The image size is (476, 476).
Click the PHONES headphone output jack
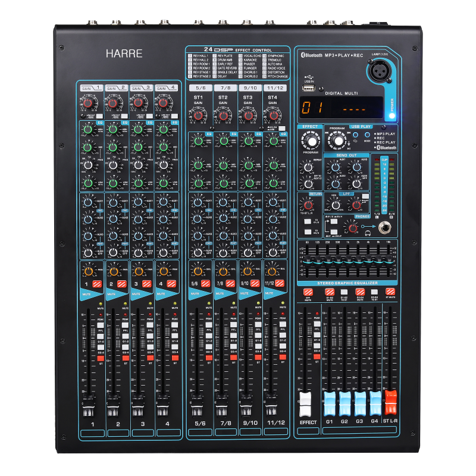(x=385, y=227)
